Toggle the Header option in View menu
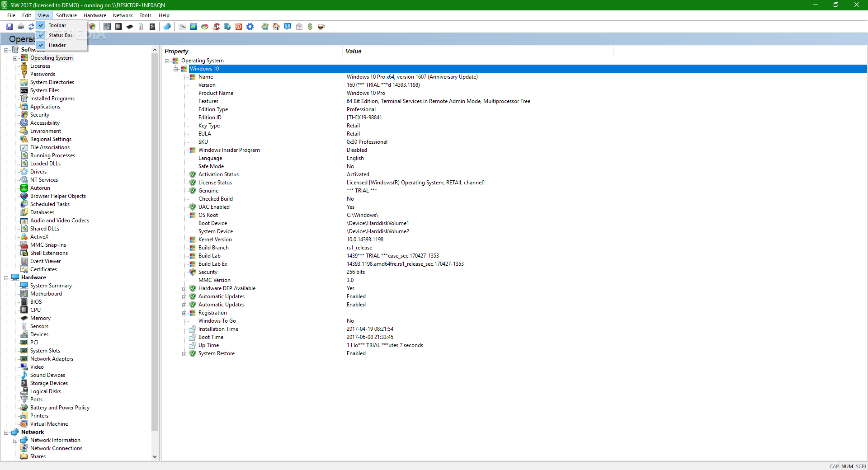 [61, 45]
